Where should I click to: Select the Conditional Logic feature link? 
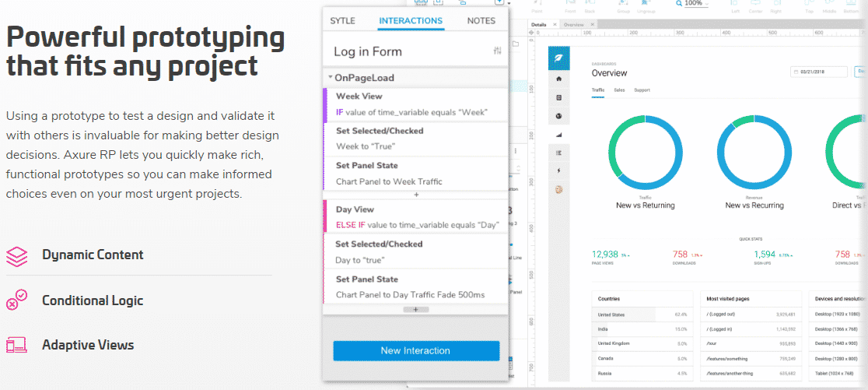[93, 300]
